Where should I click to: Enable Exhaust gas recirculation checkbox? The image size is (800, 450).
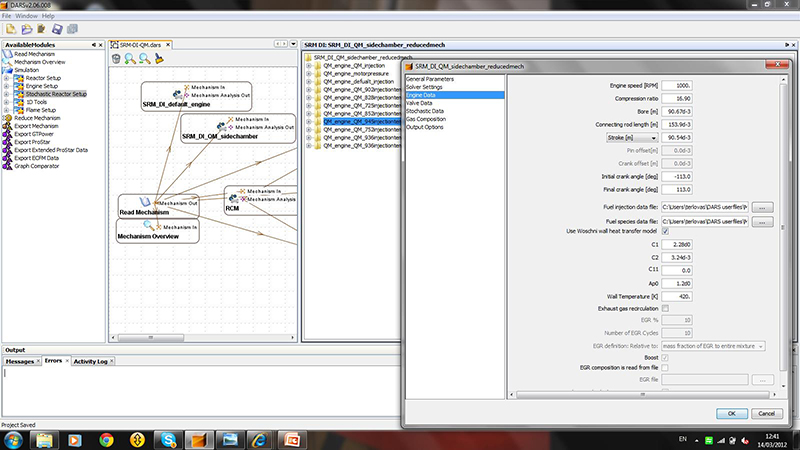click(665, 308)
